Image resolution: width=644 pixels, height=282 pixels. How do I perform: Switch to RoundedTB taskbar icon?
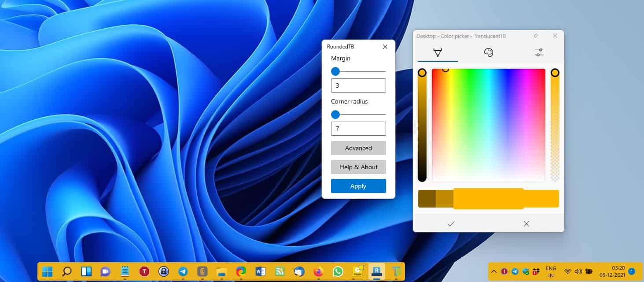coord(377,271)
